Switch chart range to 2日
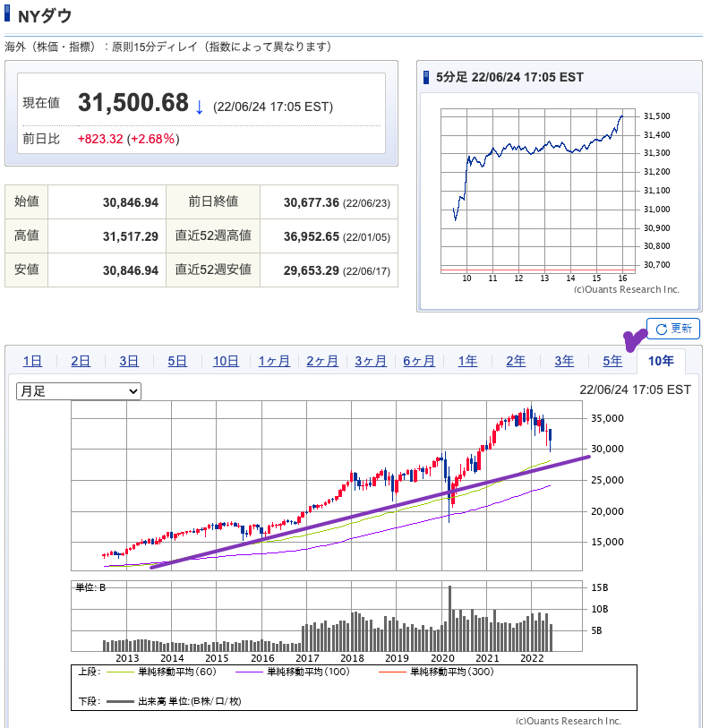Viewport: 710px width, 728px height. click(x=81, y=361)
